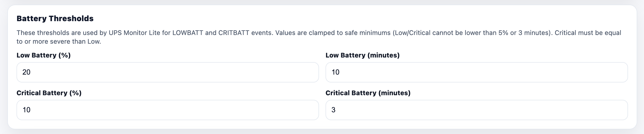
Task: Click the "Low Battery (%)" label
Action: tap(44, 55)
